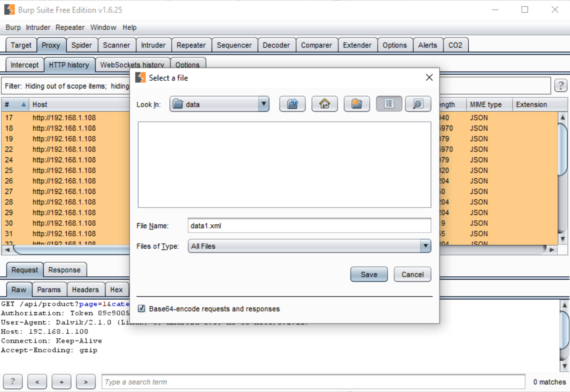Switch to the Target tab
This screenshot has width=570, height=392.
21,45
